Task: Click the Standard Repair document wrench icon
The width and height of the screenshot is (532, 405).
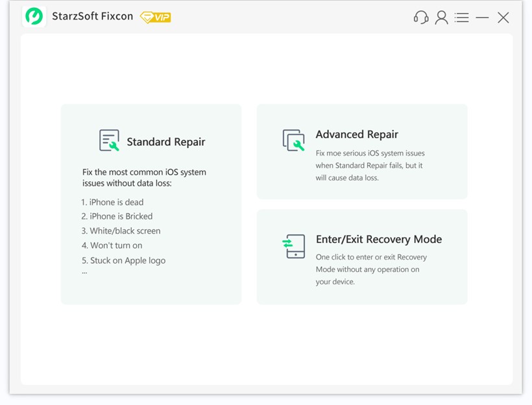Action: coord(109,141)
